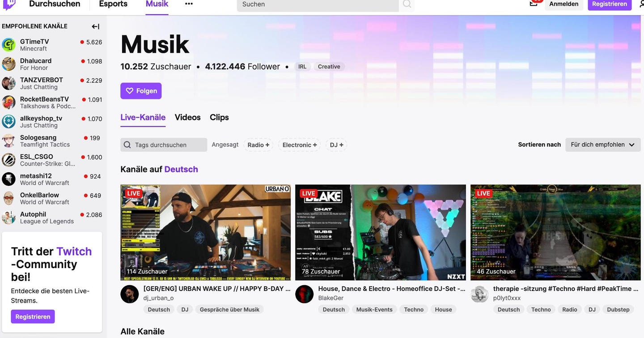Click Dubstep tag under p0lyt0xxx stream
This screenshot has height=338, width=644.
(618, 309)
